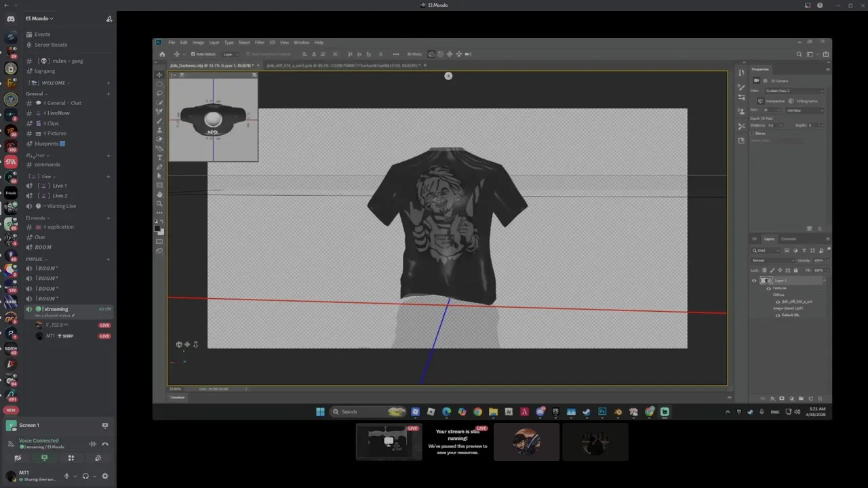Click the Windows Start button in streamed taskbar
This screenshot has height=488, width=868.
coord(320,411)
